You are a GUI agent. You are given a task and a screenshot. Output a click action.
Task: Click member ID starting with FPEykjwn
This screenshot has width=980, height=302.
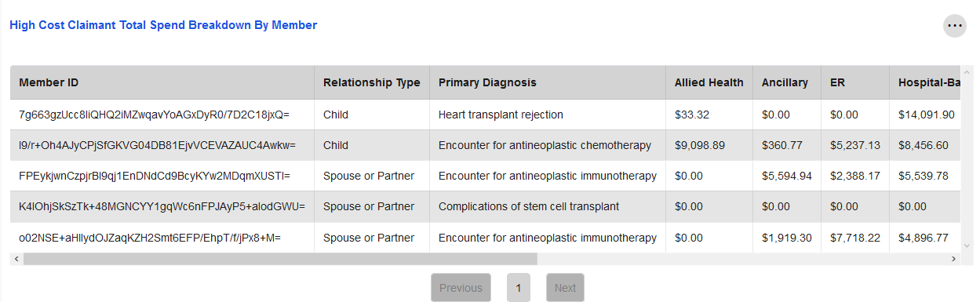tap(155, 176)
